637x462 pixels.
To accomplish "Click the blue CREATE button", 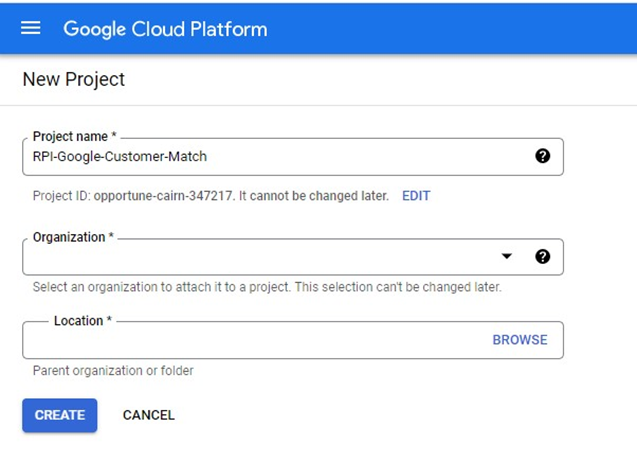I will tap(60, 415).
